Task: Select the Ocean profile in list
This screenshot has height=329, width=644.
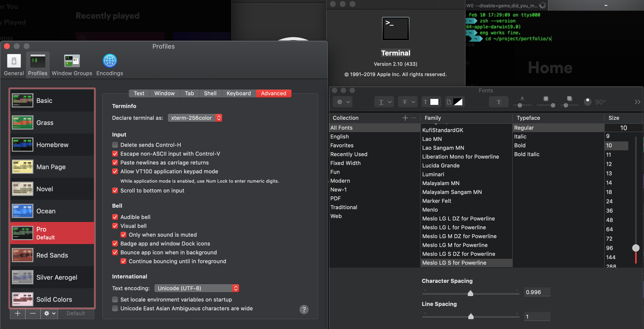Action: click(x=52, y=211)
